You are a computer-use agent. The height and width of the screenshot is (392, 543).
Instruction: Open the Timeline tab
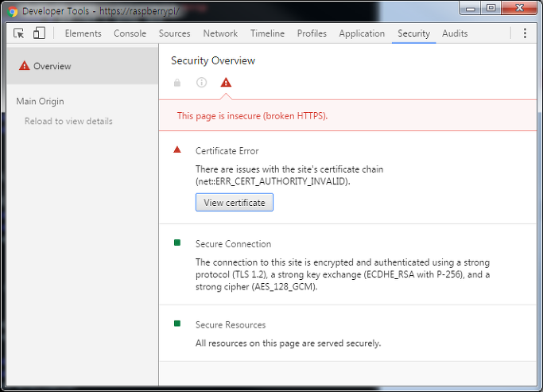pyautogui.click(x=267, y=33)
